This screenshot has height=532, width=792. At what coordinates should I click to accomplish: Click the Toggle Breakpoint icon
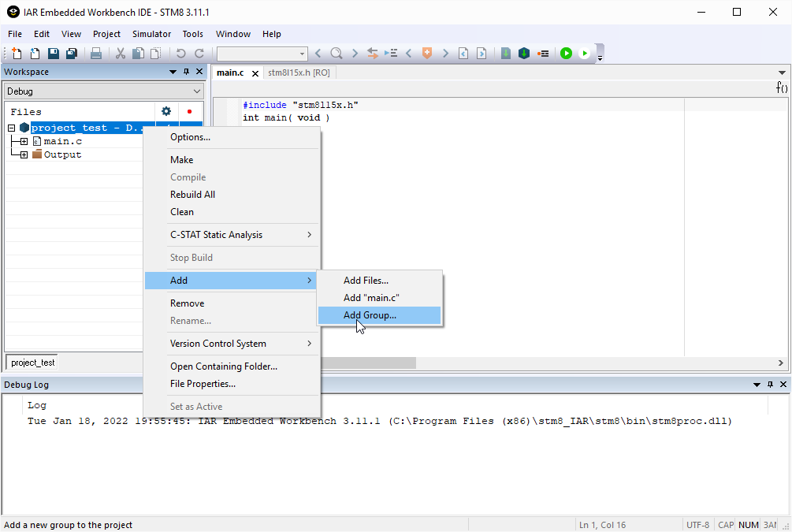[543, 53]
